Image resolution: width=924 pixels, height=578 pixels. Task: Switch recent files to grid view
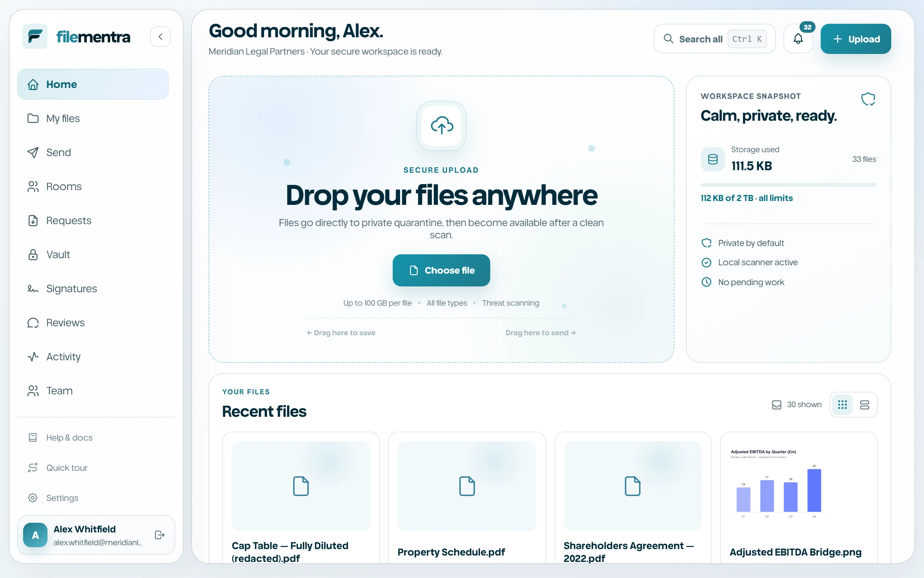point(842,405)
